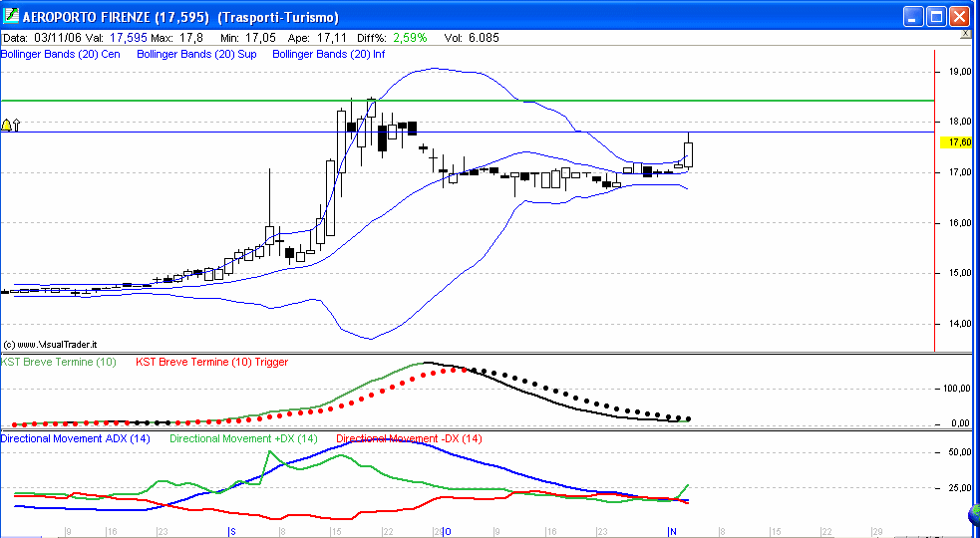Select the Bollinger Bands (20) Inf label
This screenshot has width=980, height=538.
click(329, 55)
